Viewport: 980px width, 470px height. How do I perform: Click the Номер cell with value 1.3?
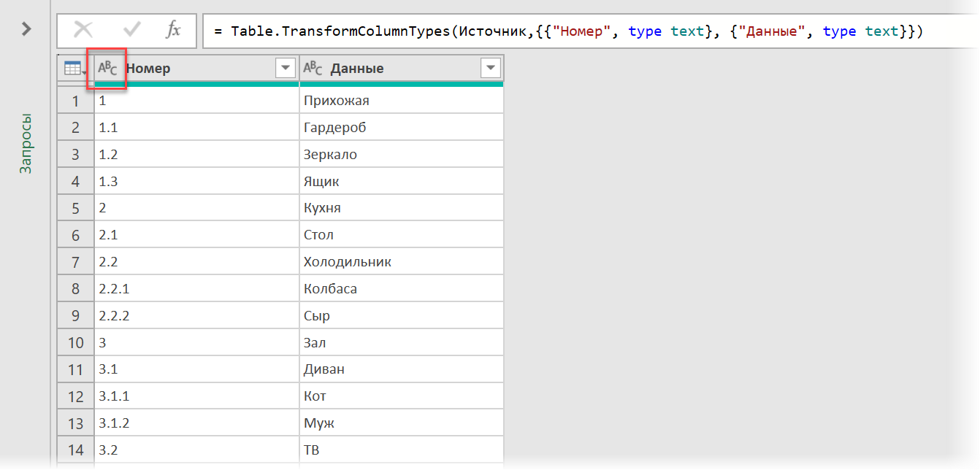pos(196,181)
